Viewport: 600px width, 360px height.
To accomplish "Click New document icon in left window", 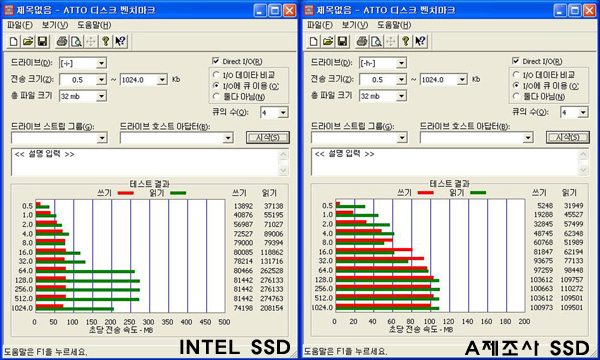I will pyautogui.click(x=13, y=41).
